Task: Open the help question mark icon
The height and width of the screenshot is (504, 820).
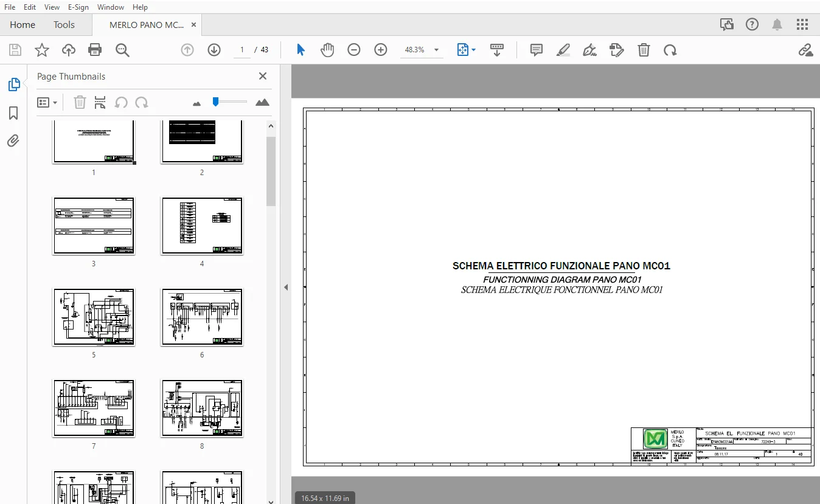Action: click(x=752, y=24)
